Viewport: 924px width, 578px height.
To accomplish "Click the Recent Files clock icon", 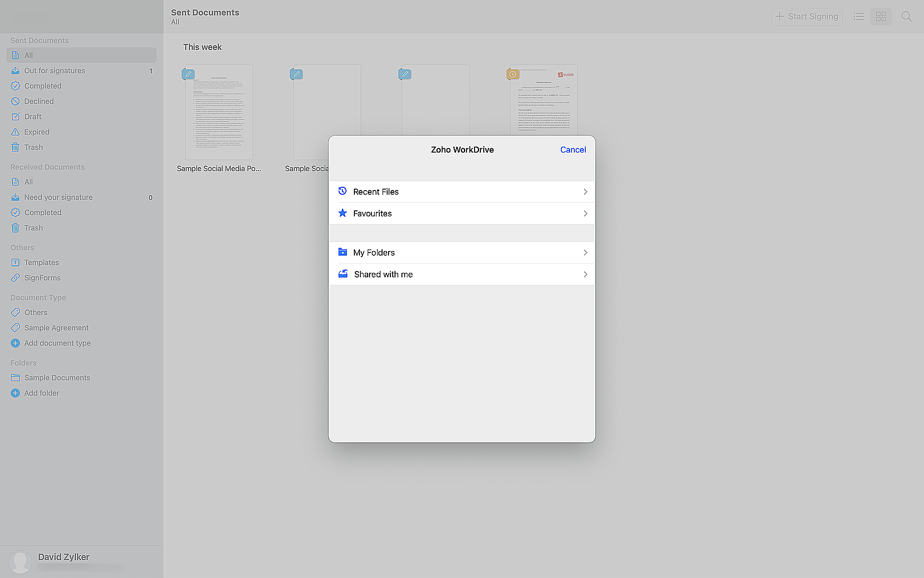I will 342,191.
